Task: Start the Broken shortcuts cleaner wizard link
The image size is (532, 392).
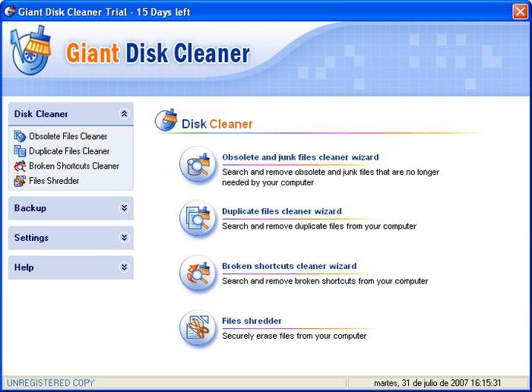Action: 289,266
